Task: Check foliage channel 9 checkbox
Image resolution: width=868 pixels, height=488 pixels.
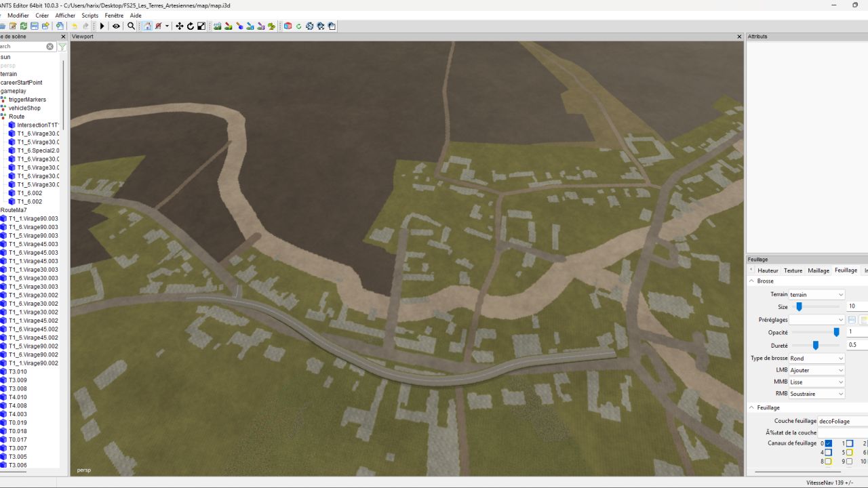Action: pos(850,462)
